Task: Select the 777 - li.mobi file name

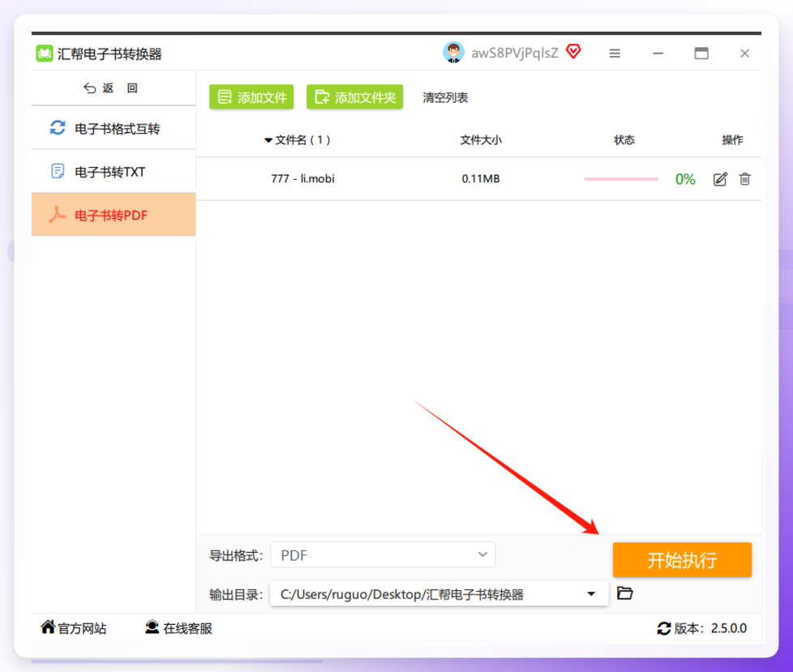Action: tap(302, 178)
